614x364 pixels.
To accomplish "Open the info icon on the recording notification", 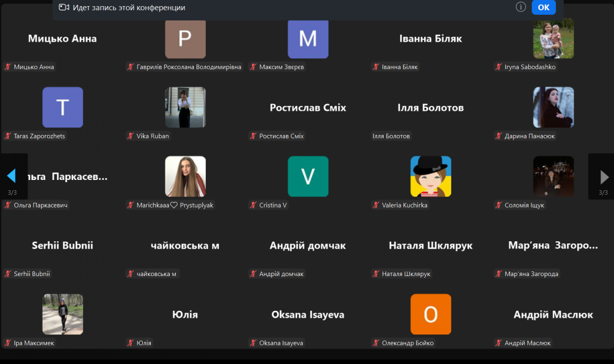I will [520, 7].
